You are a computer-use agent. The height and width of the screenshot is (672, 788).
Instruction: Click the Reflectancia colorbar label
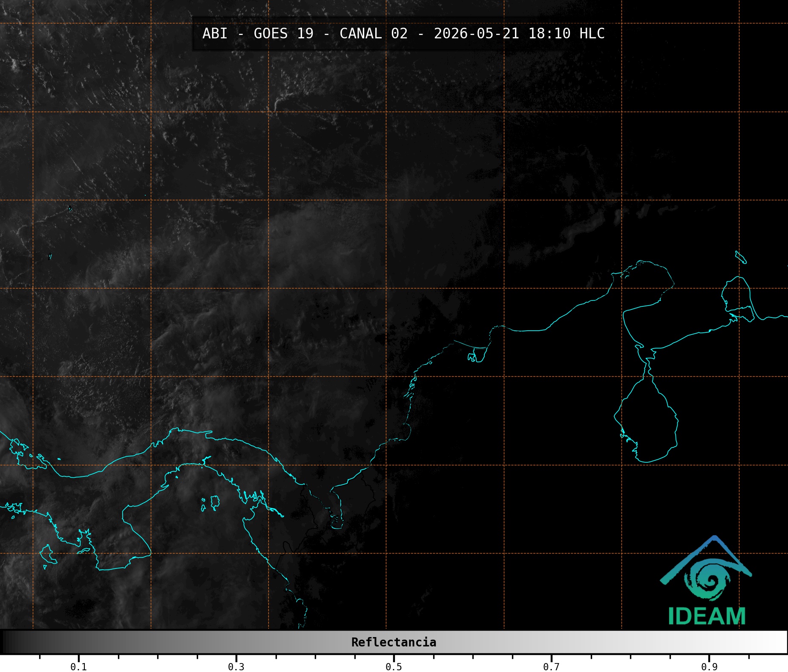[x=394, y=642]
